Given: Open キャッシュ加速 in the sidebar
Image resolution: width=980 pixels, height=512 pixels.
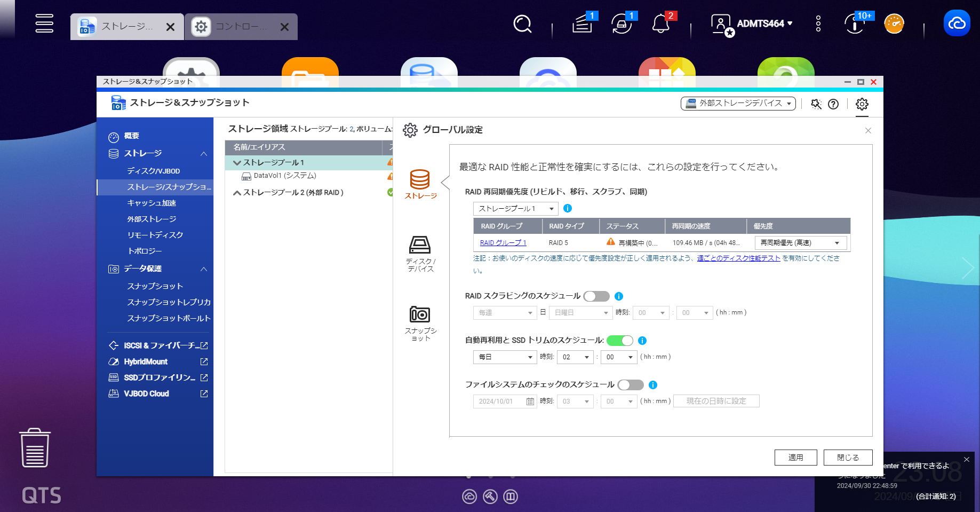Looking at the screenshot, I should click(152, 203).
